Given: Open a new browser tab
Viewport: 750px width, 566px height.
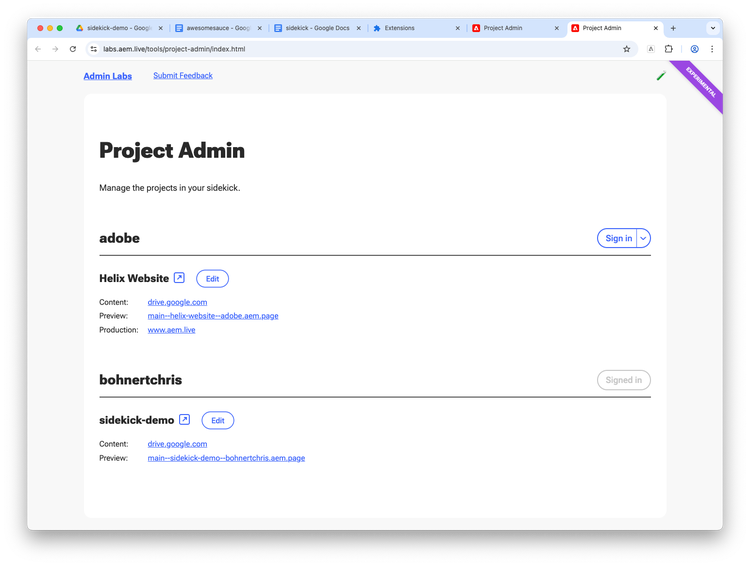Looking at the screenshot, I should tap(673, 28).
